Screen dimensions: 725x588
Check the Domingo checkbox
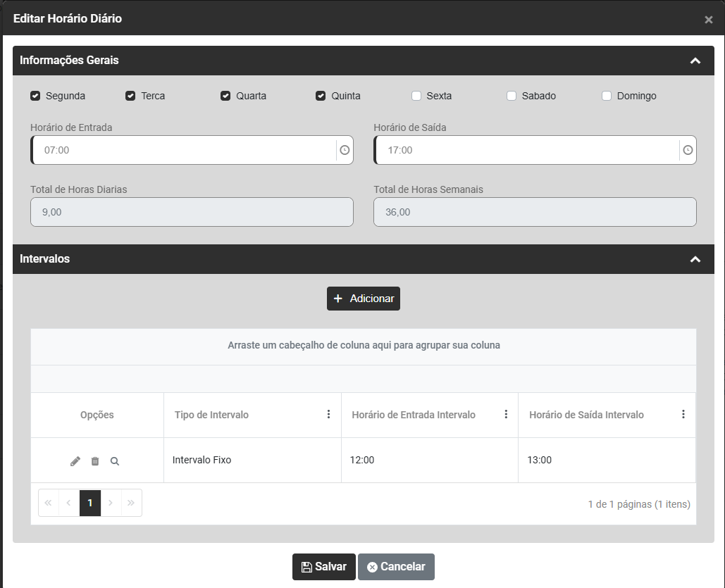coord(607,96)
